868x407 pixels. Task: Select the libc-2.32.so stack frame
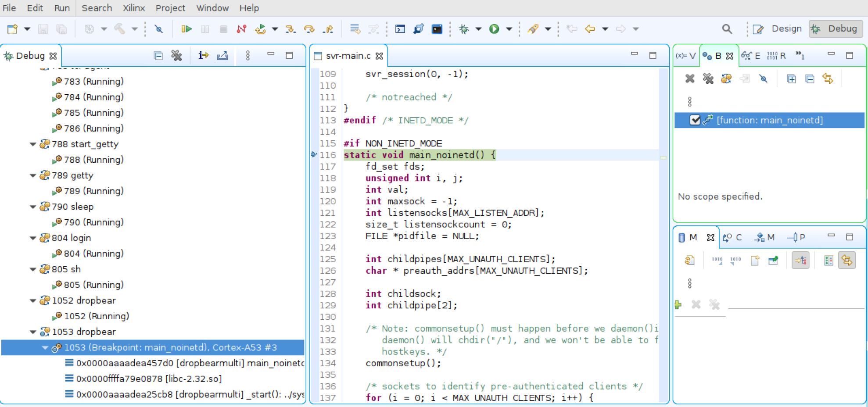point(143,379)
